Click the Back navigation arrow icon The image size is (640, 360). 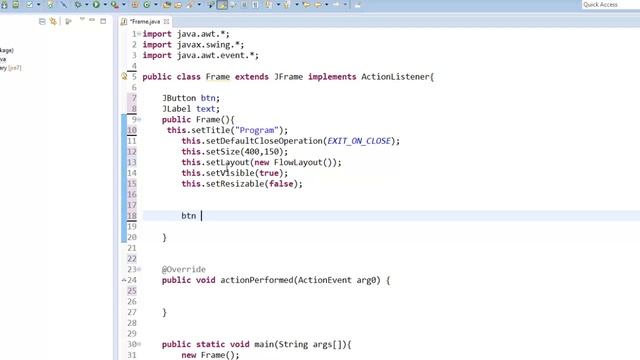[318, 4]
